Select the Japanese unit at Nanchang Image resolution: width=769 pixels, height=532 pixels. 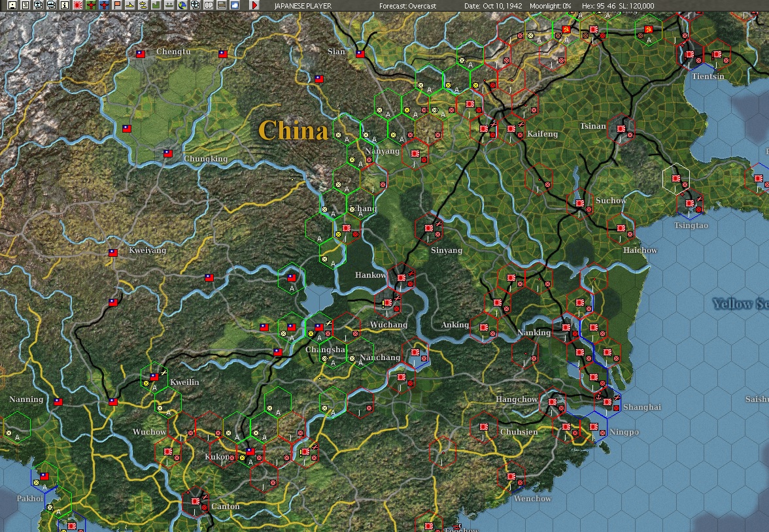[415, 352]
